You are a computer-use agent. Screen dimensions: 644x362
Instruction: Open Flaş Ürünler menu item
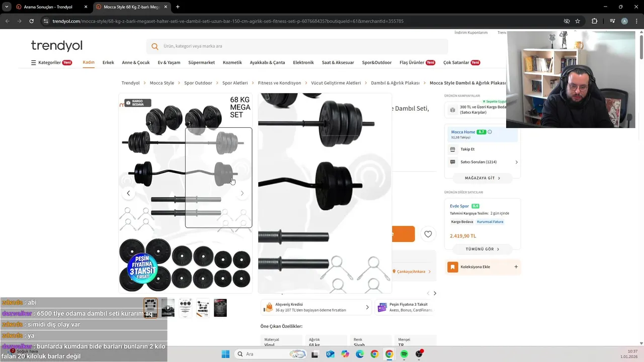pyautogui.click(x=417, y=62)
